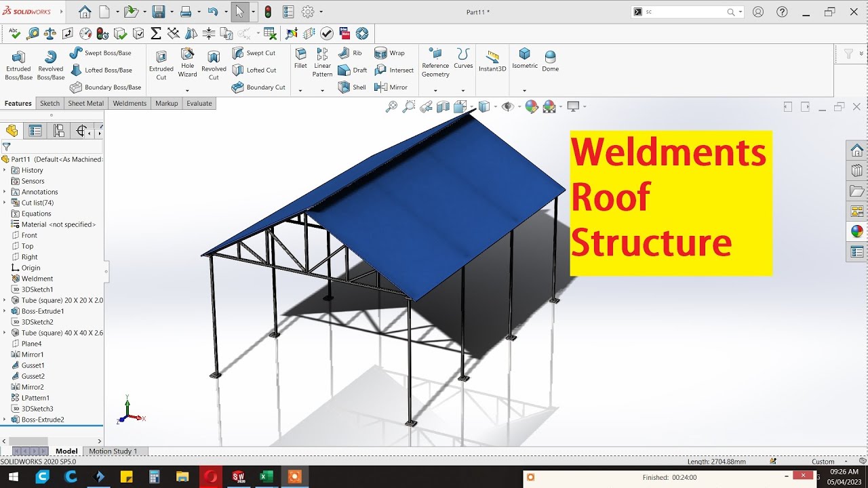
Task: Switch to Motion Study 1 tab
Action: pyautogui.click(x=113, y=451)
